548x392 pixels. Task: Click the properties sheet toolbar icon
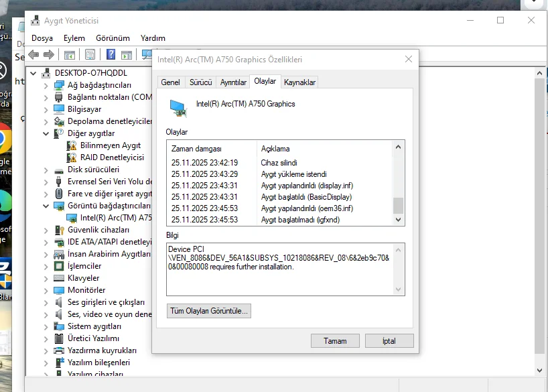click(x=90, y=54)
